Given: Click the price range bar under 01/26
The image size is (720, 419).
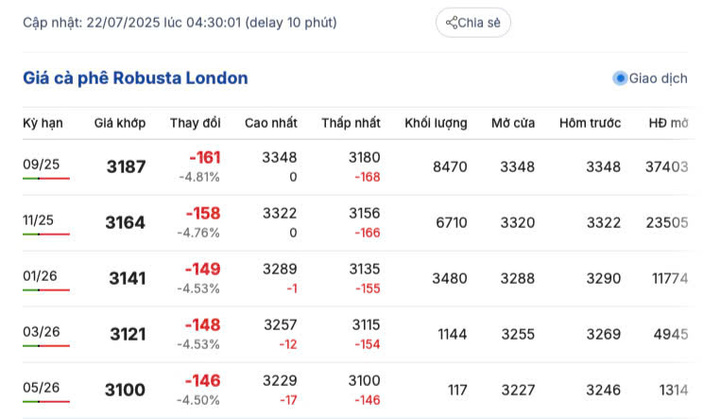Looking at the screenshot, I should 46,290.
